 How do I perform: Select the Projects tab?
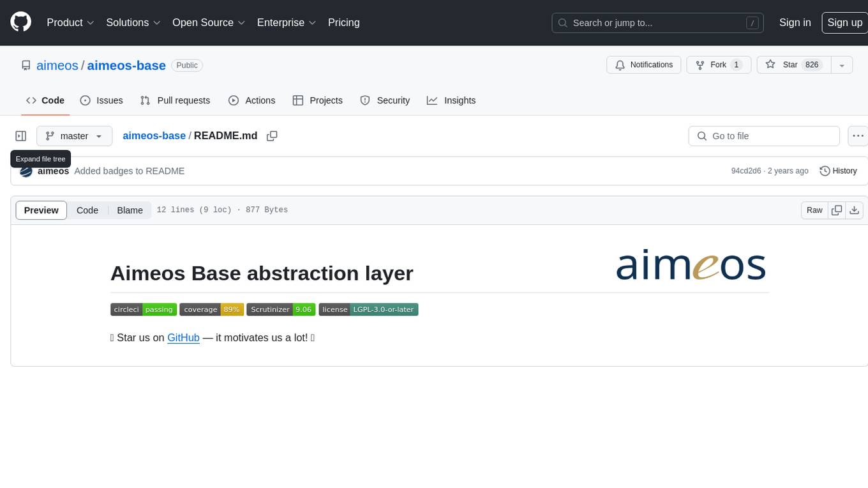click(318, 100)
